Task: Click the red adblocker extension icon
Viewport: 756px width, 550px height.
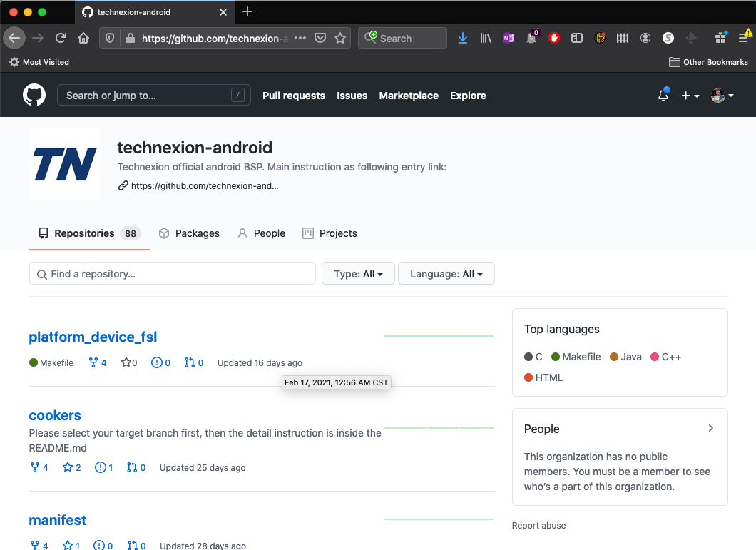Action: point(554,38)
